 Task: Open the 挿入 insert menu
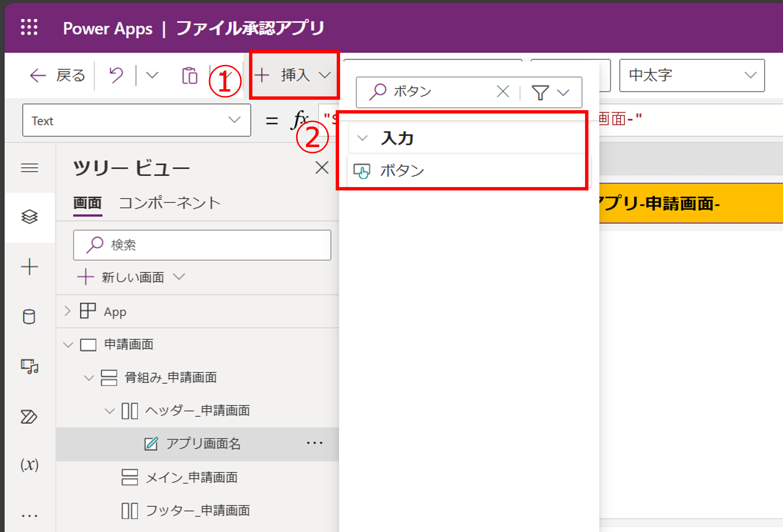(x=294, y=75)
